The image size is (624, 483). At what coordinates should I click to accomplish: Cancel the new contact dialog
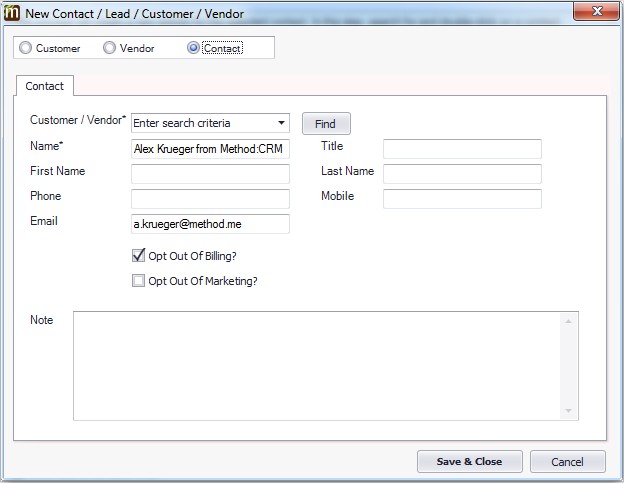[x=567, y=462]
